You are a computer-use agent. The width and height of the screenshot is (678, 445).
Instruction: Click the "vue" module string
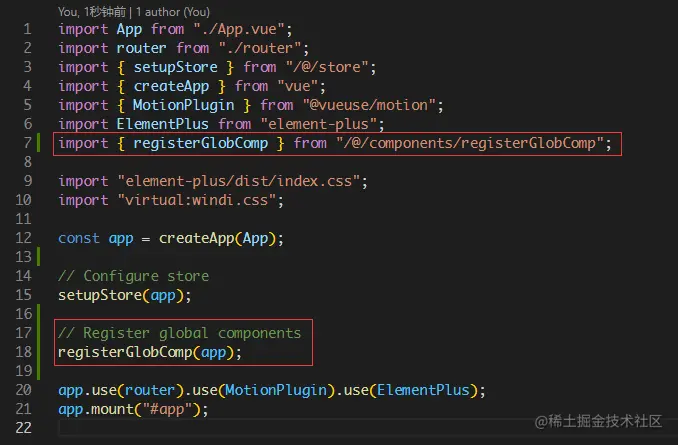[297, 86]
